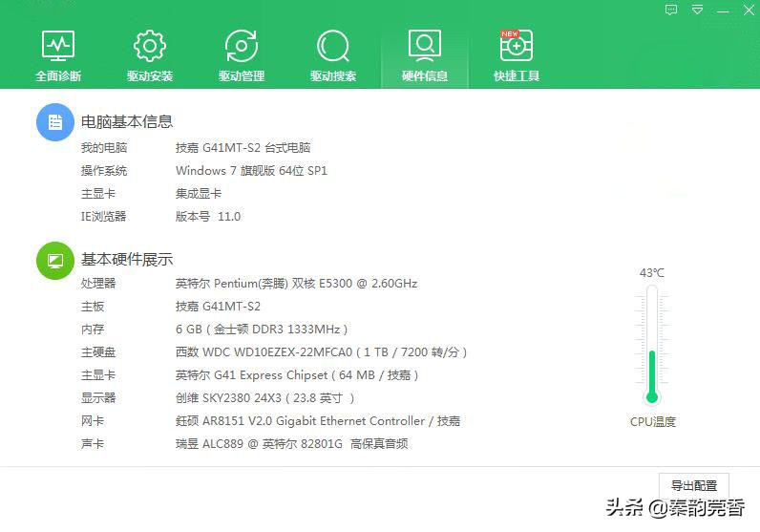The image size is (760, 532).
Task: Click the 43℃ temperature reading
Action: tap(652, 273)
